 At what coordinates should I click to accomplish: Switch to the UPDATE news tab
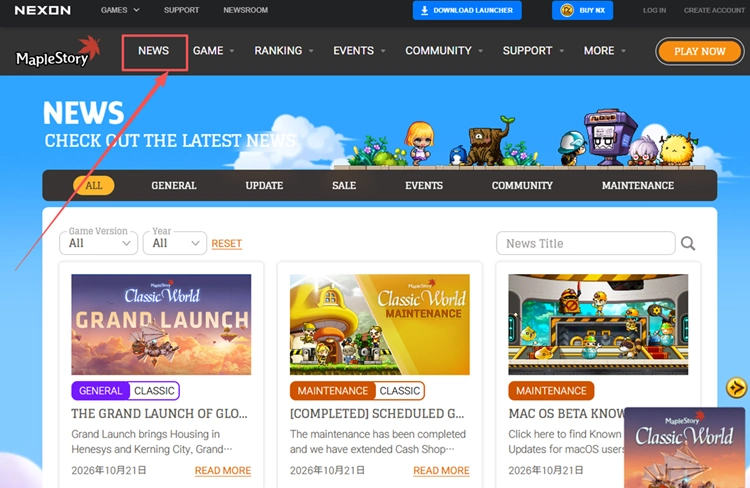264,186
